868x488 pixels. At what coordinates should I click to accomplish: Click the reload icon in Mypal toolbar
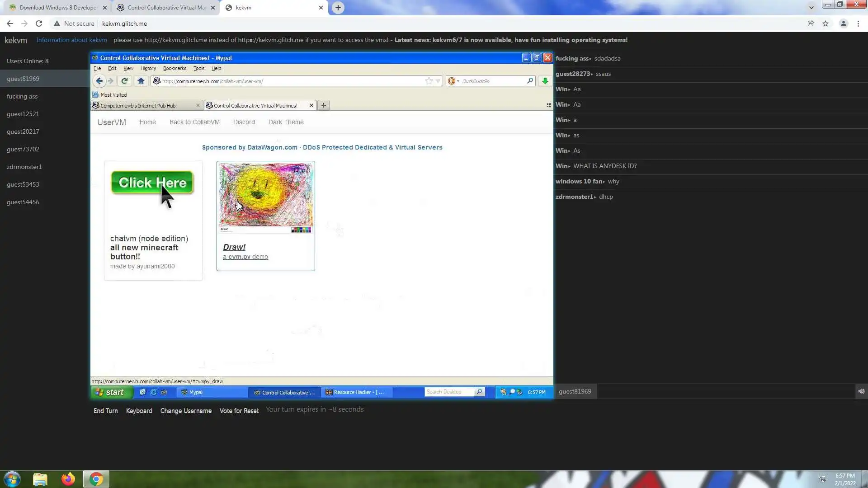(124, 81)
